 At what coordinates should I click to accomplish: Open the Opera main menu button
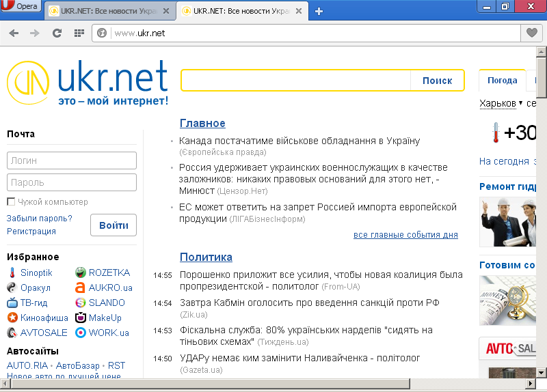(21, 5)
